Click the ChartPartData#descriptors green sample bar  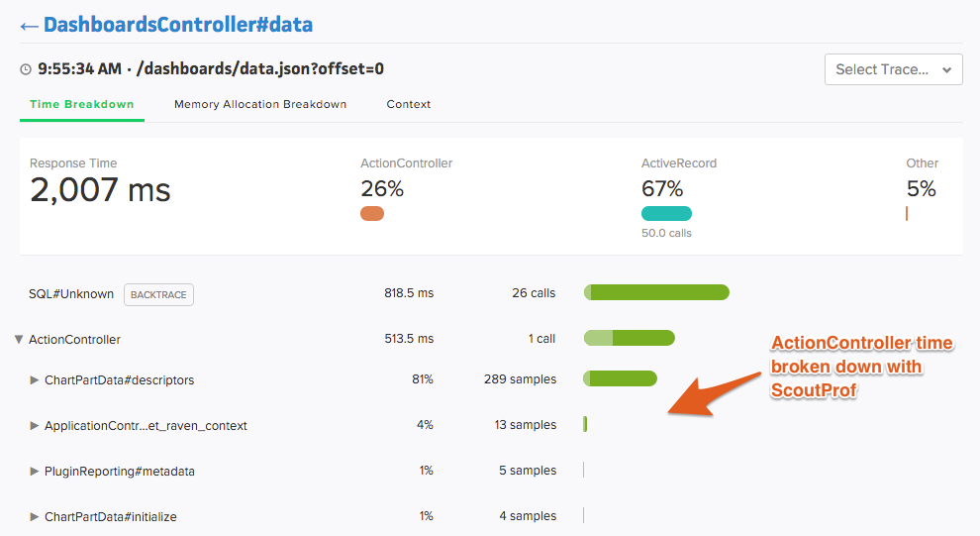tap(620, 378)
